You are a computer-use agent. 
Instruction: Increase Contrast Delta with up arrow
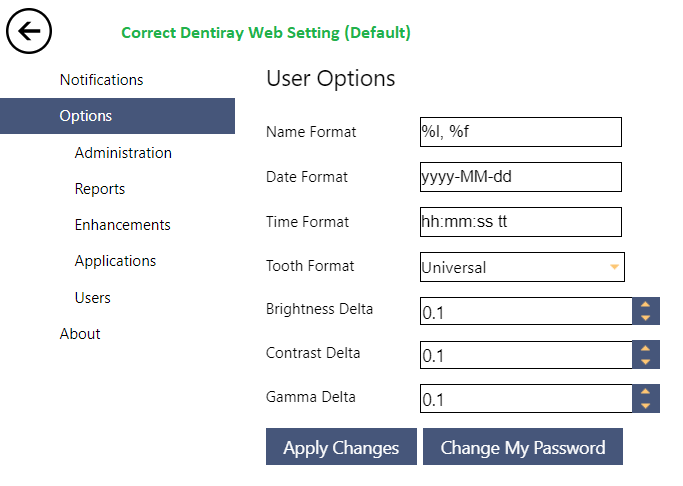(x=646, y=348)
